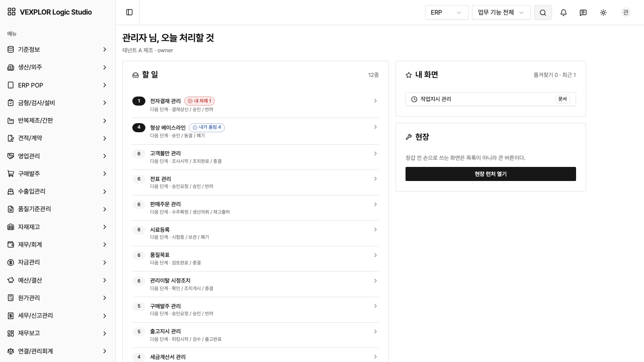The height and width of the screenshot is (362, 644).
Task: Open the 재무보고 sidebar menu
Action: pyautogui.click(x=58, y=333)
